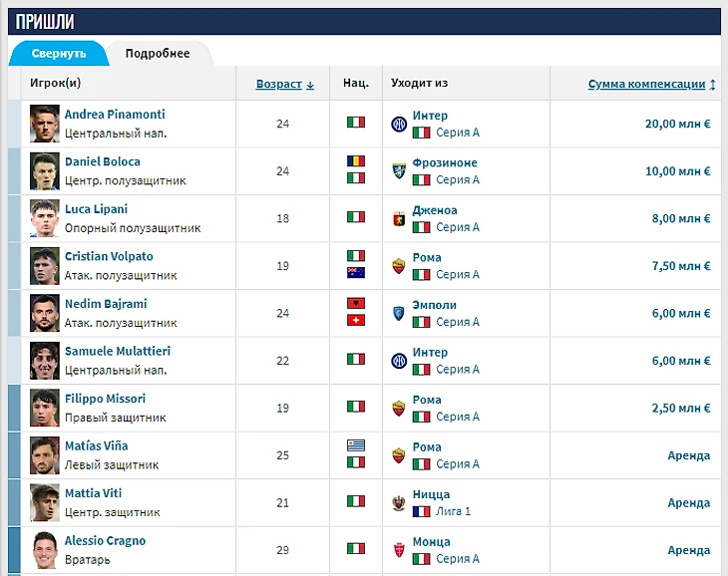Click Roma crest in Viña row
Viewport: 728px width, 576px height.
coord(399,455)
